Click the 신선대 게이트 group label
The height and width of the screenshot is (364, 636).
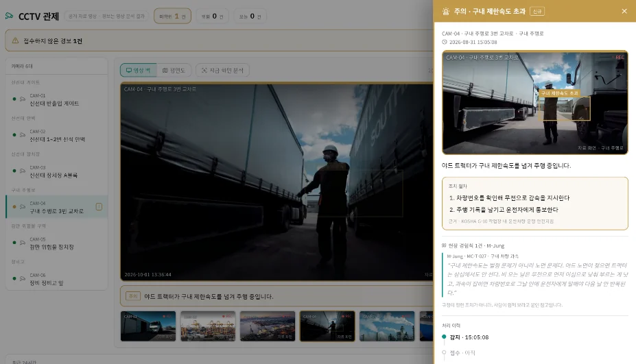[x=25, y=82]
